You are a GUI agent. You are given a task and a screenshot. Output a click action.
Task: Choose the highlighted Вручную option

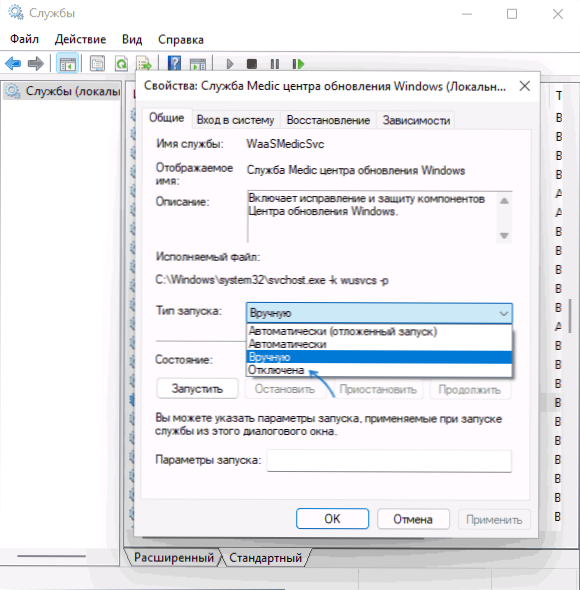pyautogui.click(x=379, y=357)
